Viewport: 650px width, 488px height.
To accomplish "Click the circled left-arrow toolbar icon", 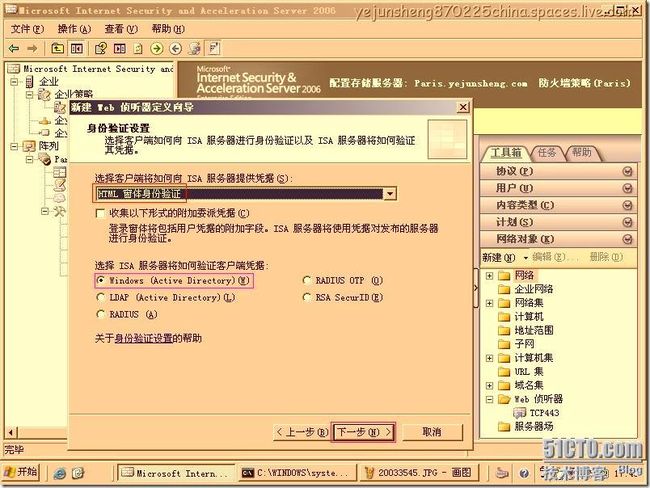I will point(176,49).
